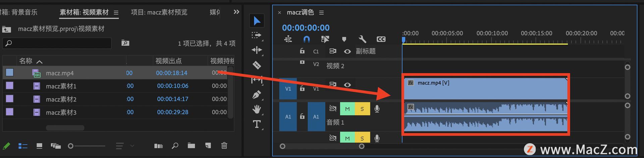Toggle the magnet Snap icon in timeline

point(306,39)
